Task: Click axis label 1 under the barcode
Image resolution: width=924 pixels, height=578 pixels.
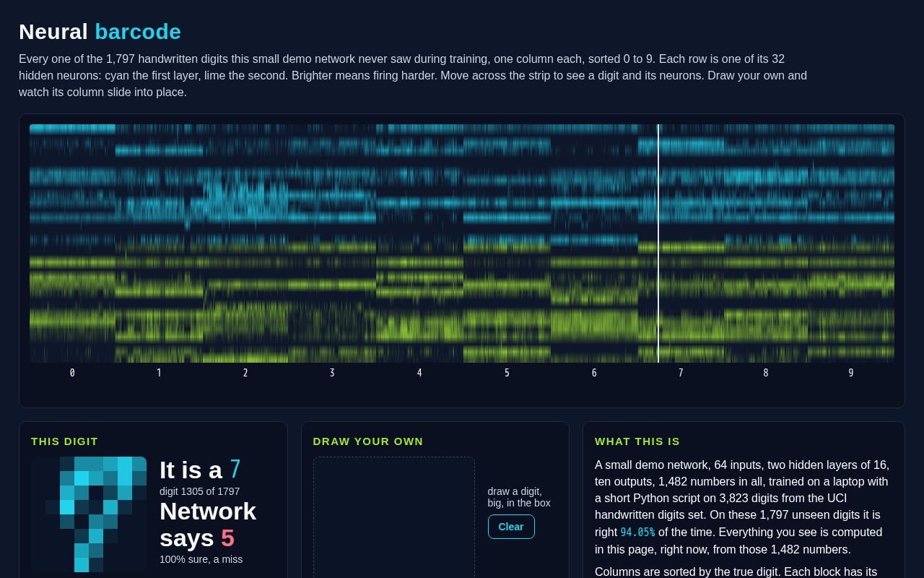Action: tap(159, 373)
